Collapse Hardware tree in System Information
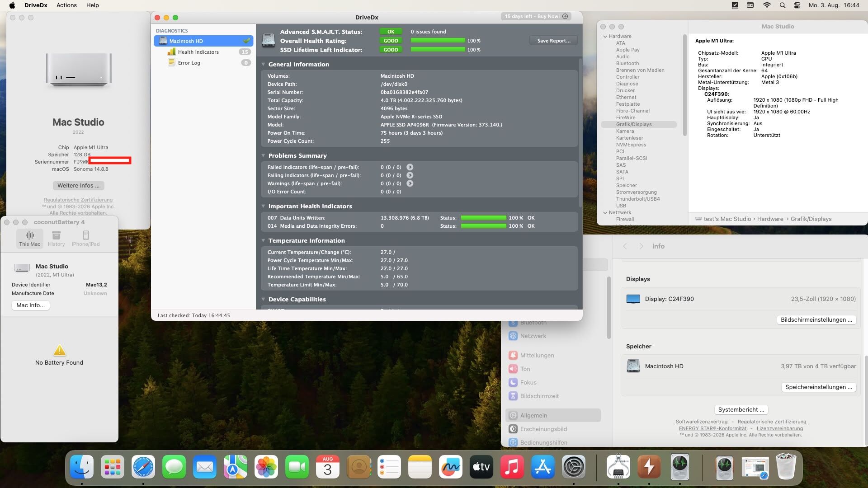Screen dimensions: 868x488 coord(605,37)
